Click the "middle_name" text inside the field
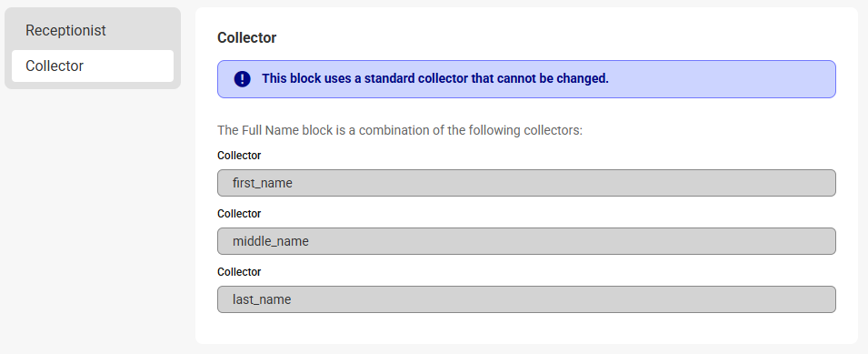Screen dimensions: 868x354 [271, 241]
